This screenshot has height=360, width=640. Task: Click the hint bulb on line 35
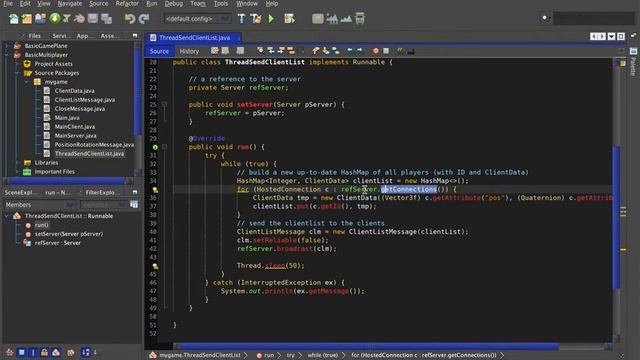pyautogui.click(x=155, y=190)
